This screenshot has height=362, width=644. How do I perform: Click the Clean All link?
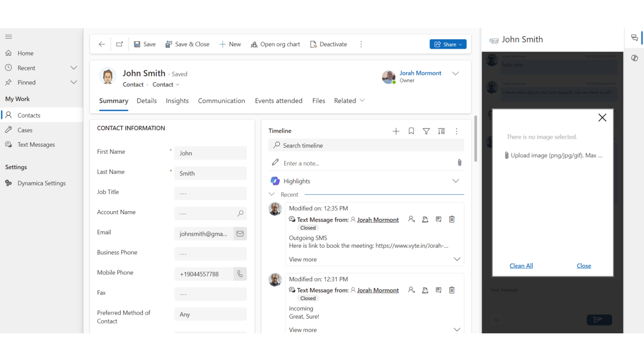[x=521, y=265]
